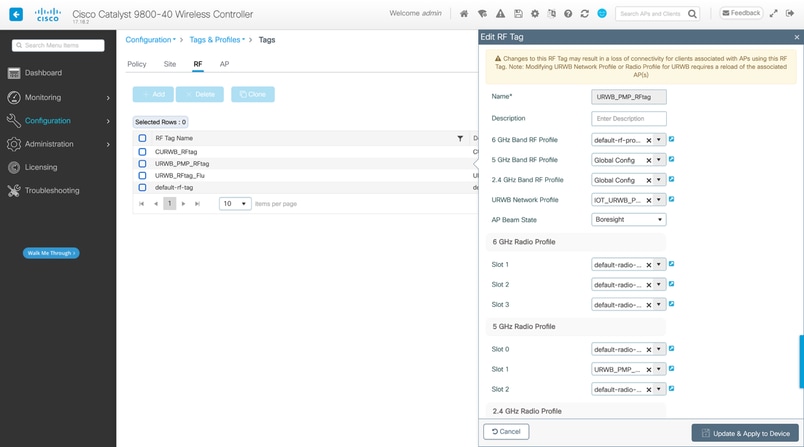Switch to the Policy tab
Screen dimensions: 804x447
137,64
